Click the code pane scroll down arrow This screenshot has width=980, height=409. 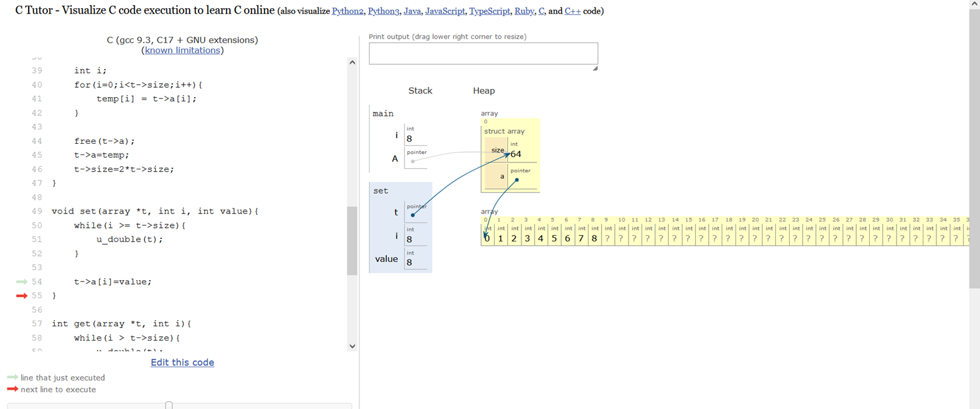(x=352, y=346)
